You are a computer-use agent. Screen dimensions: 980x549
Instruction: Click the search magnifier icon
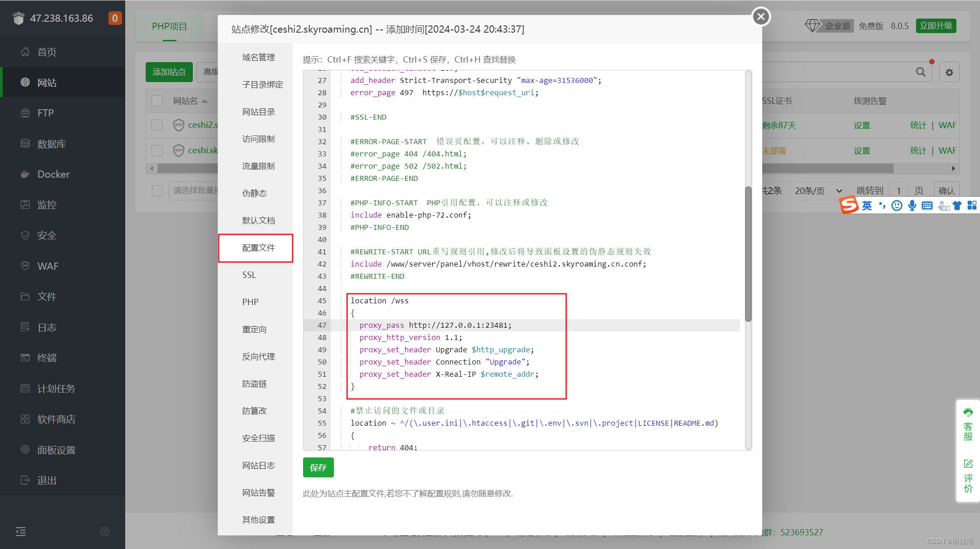(920, 72)
